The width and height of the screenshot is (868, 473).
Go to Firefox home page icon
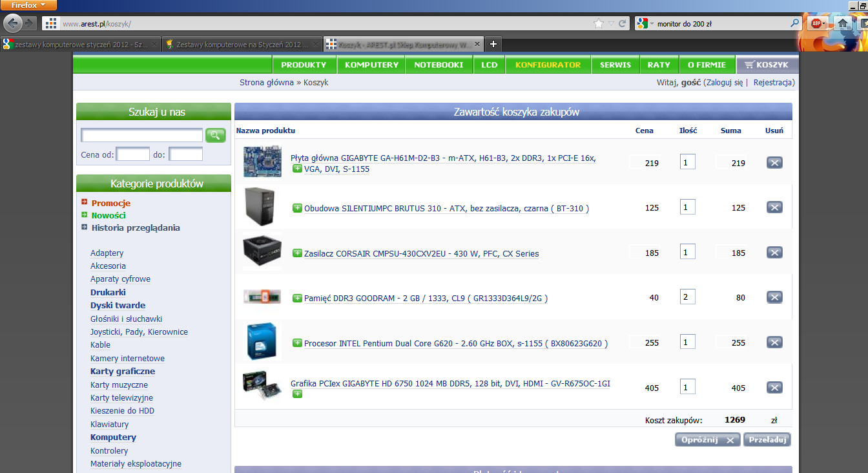[842, 23]
